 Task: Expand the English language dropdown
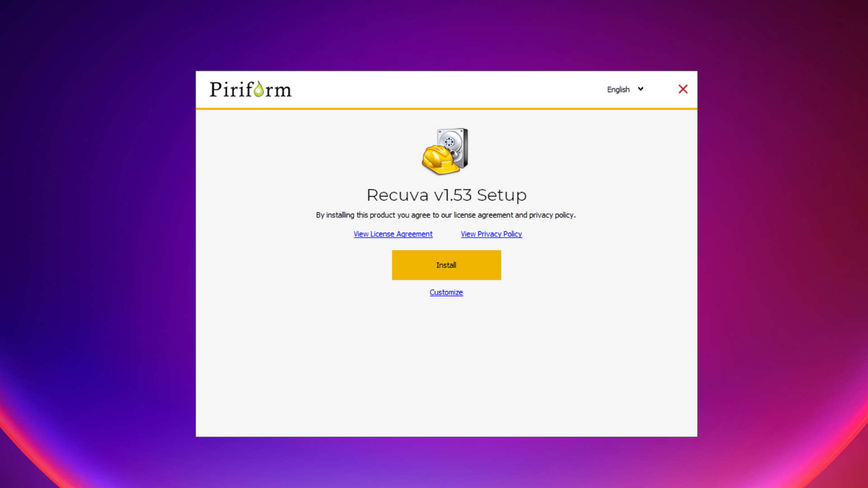click(625, 89)
